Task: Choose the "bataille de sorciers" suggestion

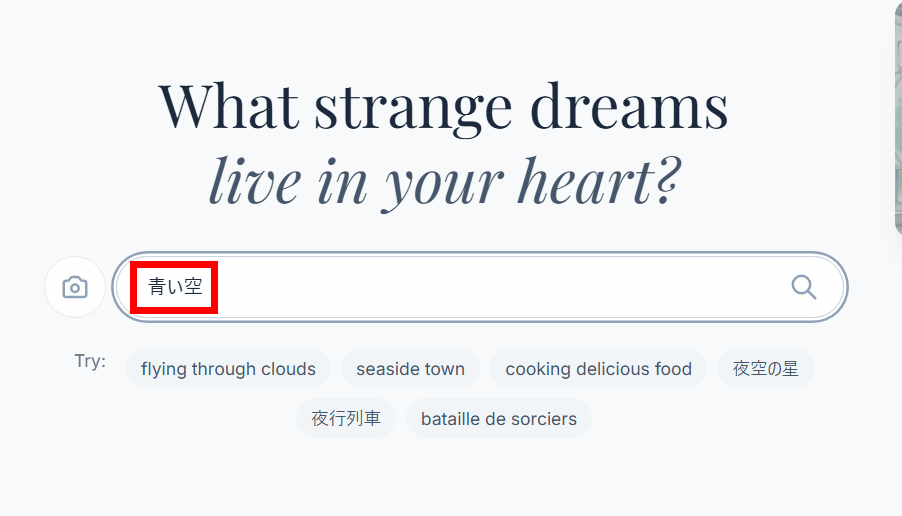Action: tap(498, 419)
